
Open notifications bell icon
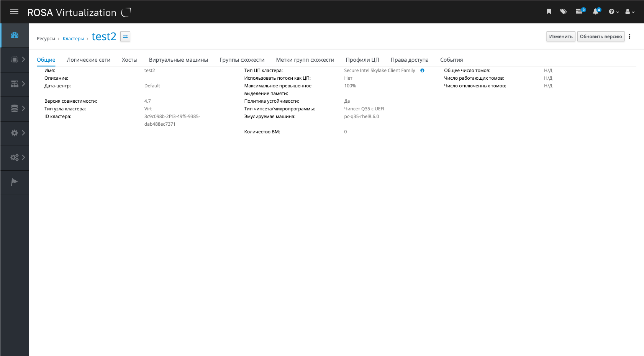[596, 12]
